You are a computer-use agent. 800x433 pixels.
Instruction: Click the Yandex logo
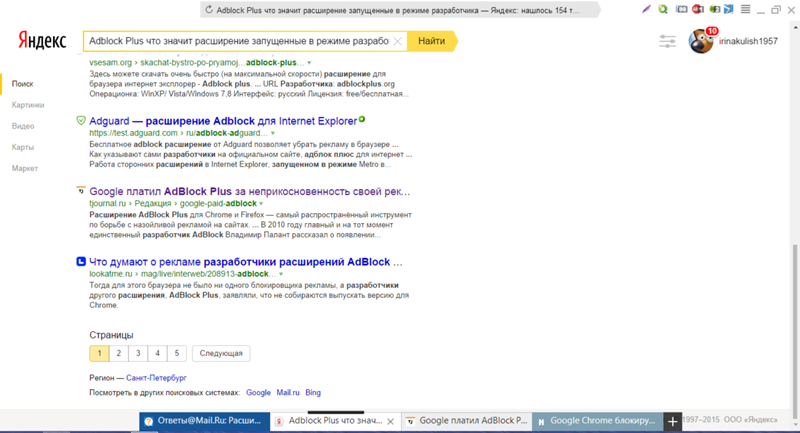pyautogui.click(x=42, y=41)
